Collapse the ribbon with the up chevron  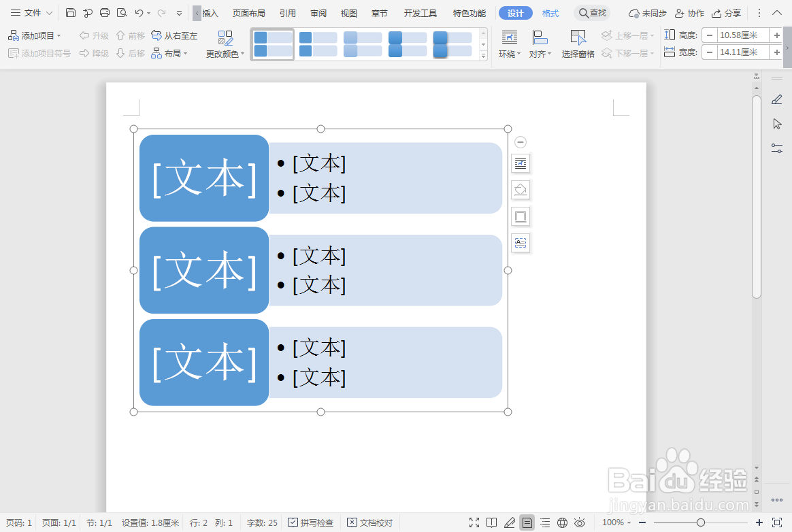[777, 13]
